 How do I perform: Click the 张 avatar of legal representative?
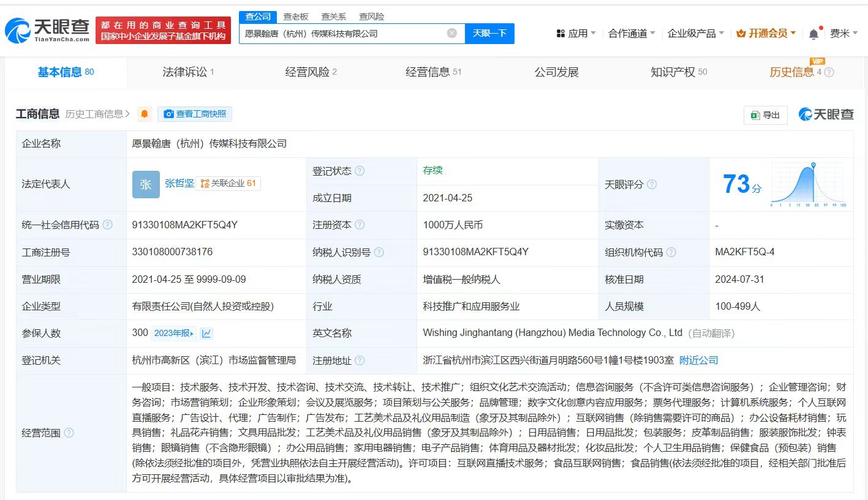point(146,184)
